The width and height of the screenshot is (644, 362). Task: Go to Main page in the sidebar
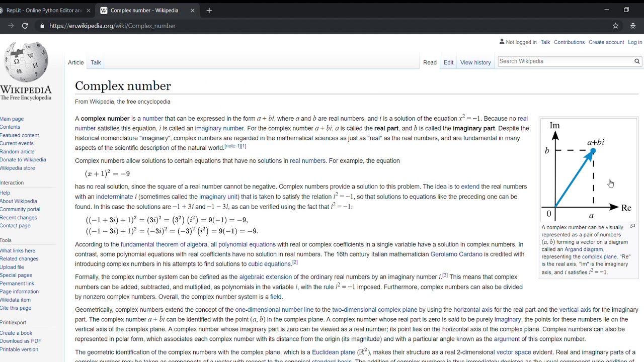12,119
